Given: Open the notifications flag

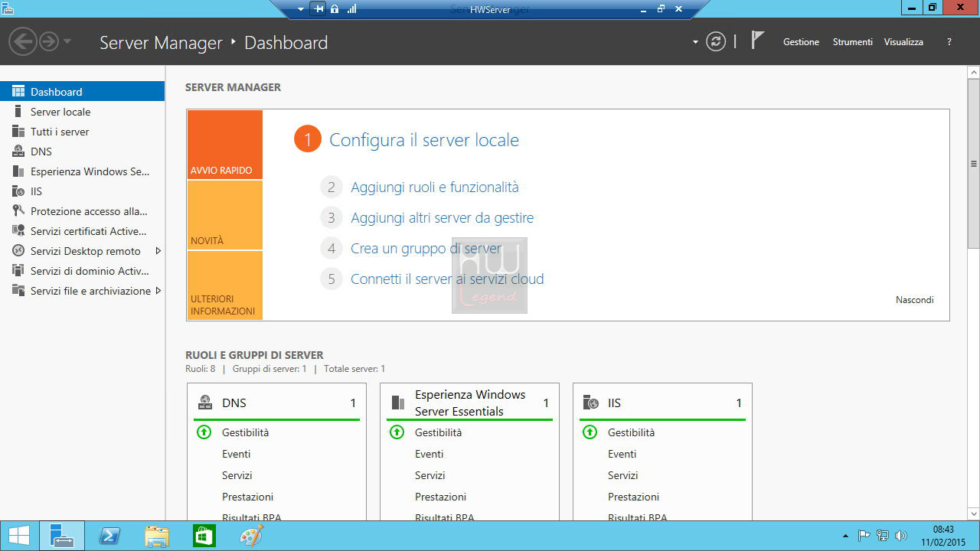Looking at the screenshot, I should coord(757,41).
